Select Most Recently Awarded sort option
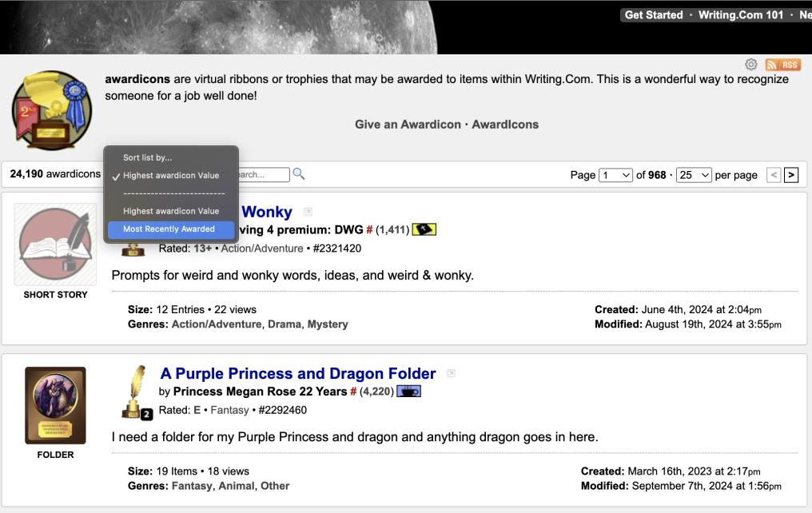This screenshot has width=812, height=513. point(171,229)
